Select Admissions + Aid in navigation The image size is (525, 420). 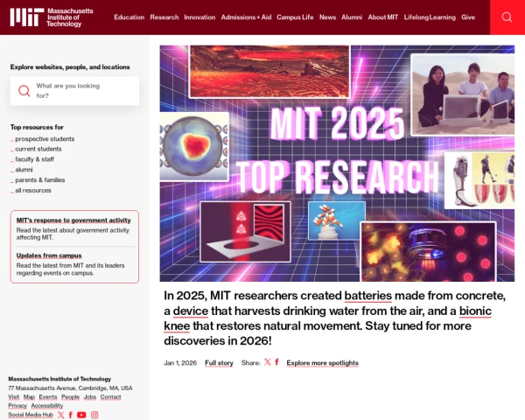pos(246,17)
